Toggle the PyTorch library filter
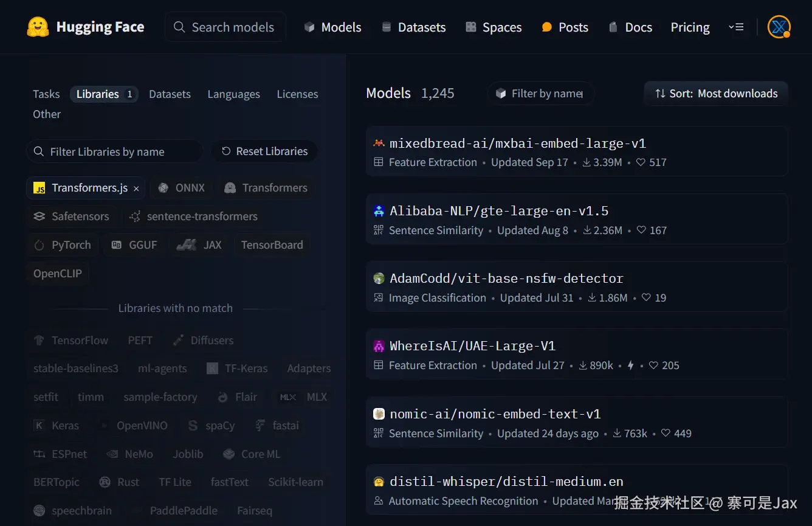This screenshot has height=526, width=812. click(x=62, y=245)
